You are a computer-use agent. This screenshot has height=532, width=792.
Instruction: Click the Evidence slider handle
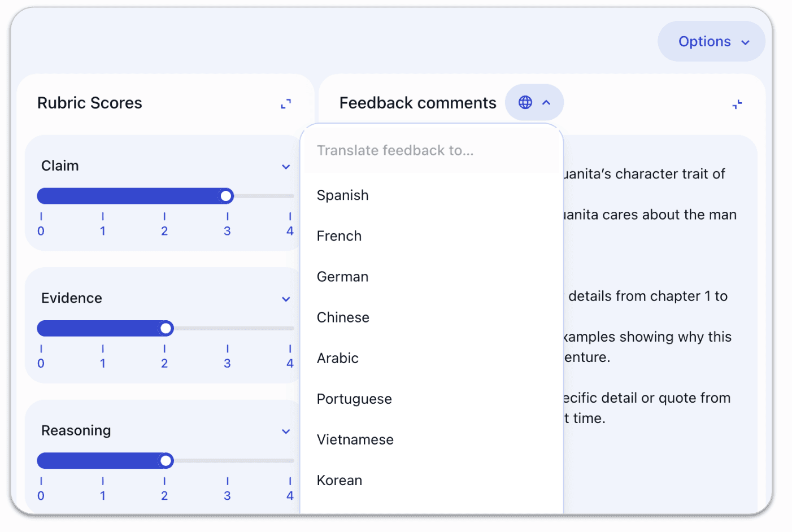point(166,328)
